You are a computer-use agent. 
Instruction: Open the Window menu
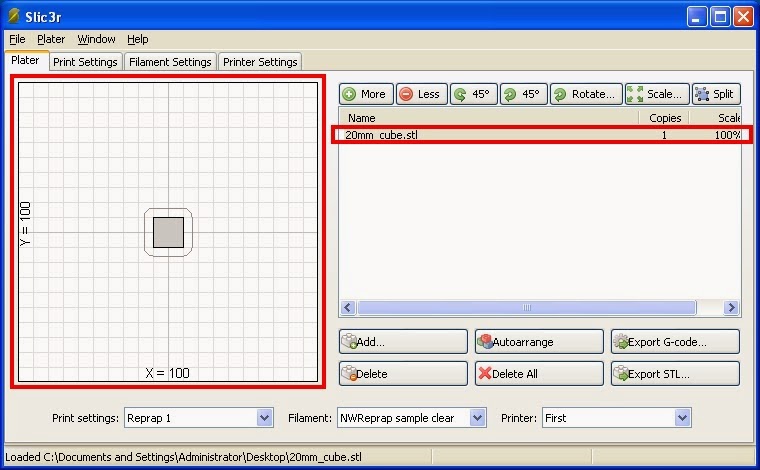pos(96,39)
